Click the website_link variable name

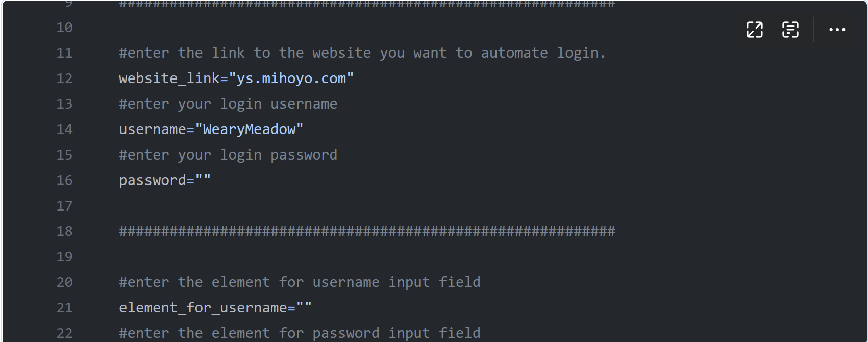169,78
